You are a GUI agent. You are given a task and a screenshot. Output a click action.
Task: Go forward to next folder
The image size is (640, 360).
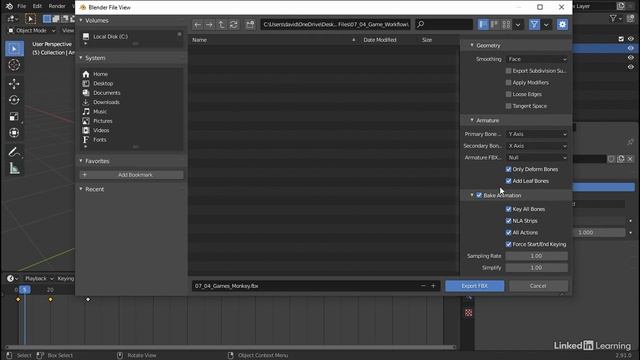209,24
